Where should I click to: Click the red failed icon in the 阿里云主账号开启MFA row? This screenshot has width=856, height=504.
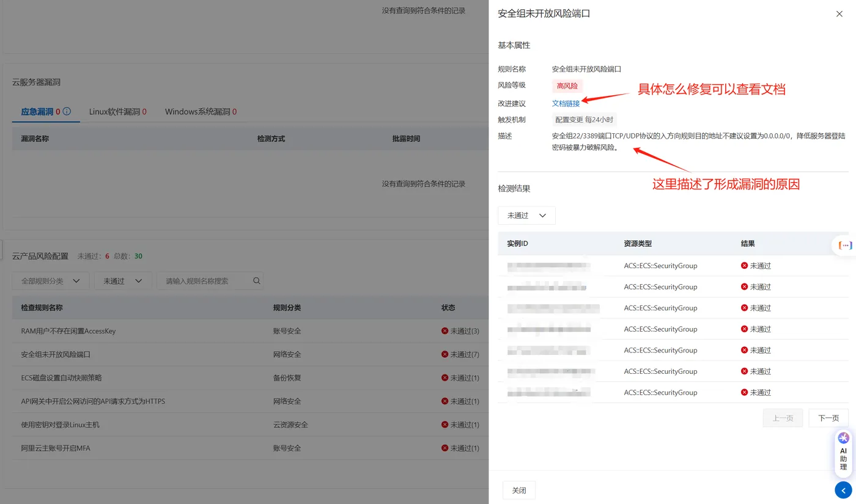[x=445, y=448]
